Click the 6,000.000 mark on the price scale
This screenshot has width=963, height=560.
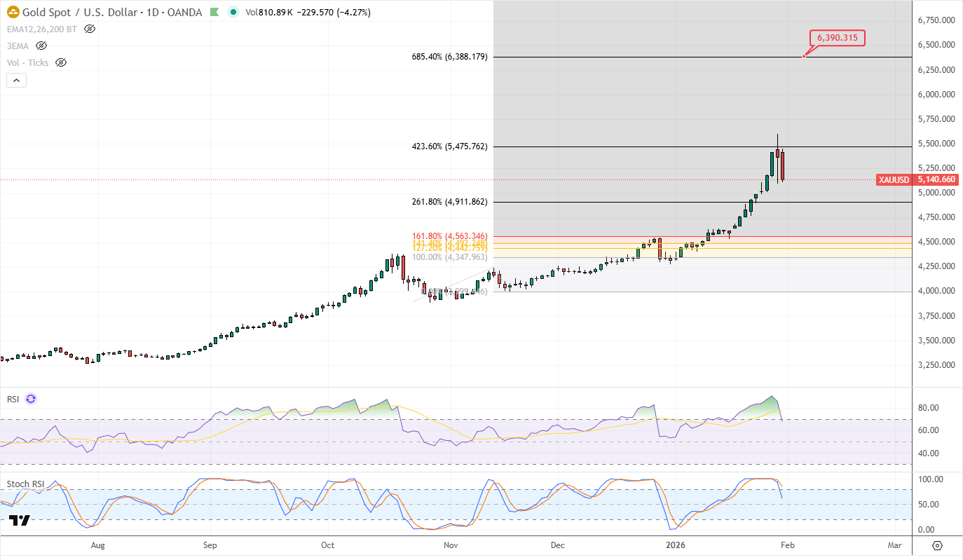point(937,95)
